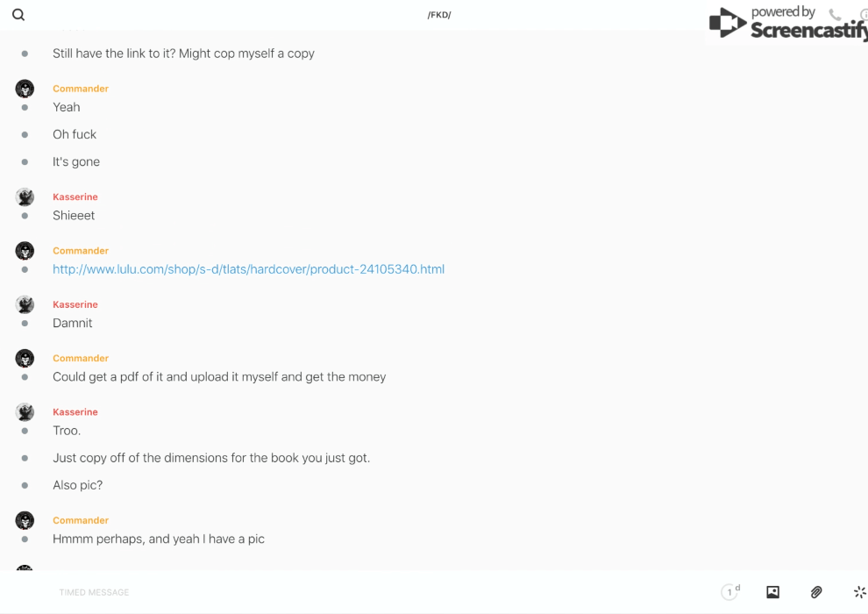Start a call with the phone icon

pos(835,14)
